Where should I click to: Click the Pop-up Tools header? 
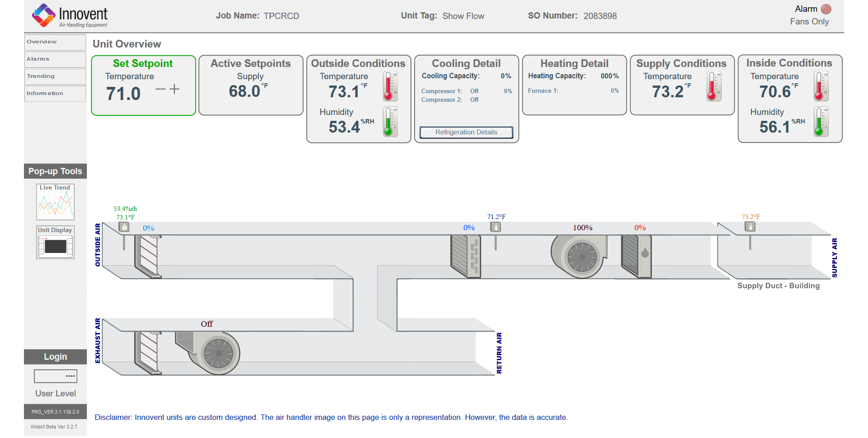point(55,171)
